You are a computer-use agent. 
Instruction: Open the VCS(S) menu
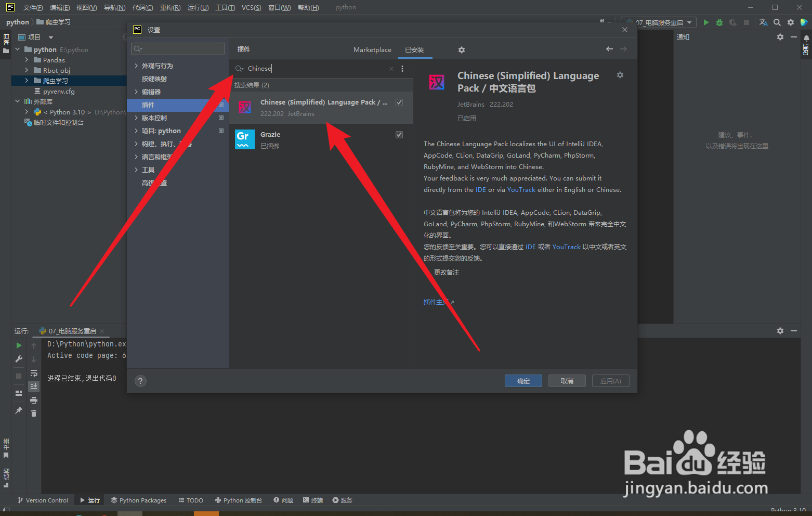pyautogui.click(x=251, y=7)
